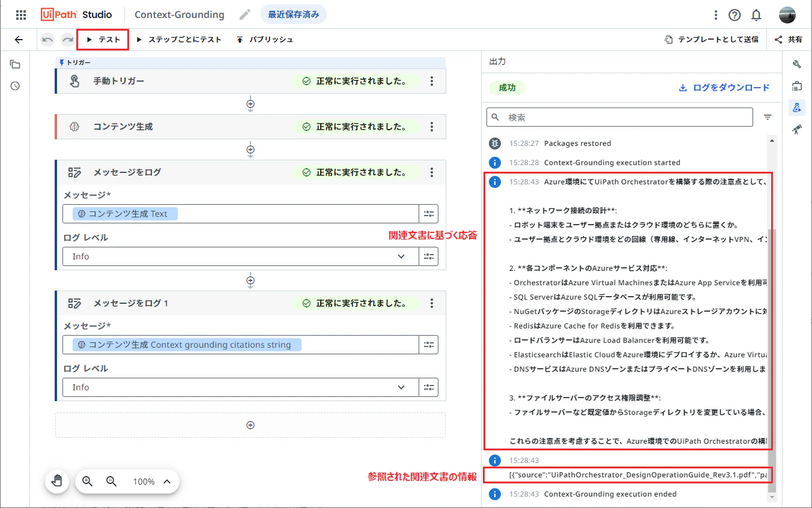Open the help question mark icon
Viewport: 812px width, 508px height.
click(x=735, y=15)
